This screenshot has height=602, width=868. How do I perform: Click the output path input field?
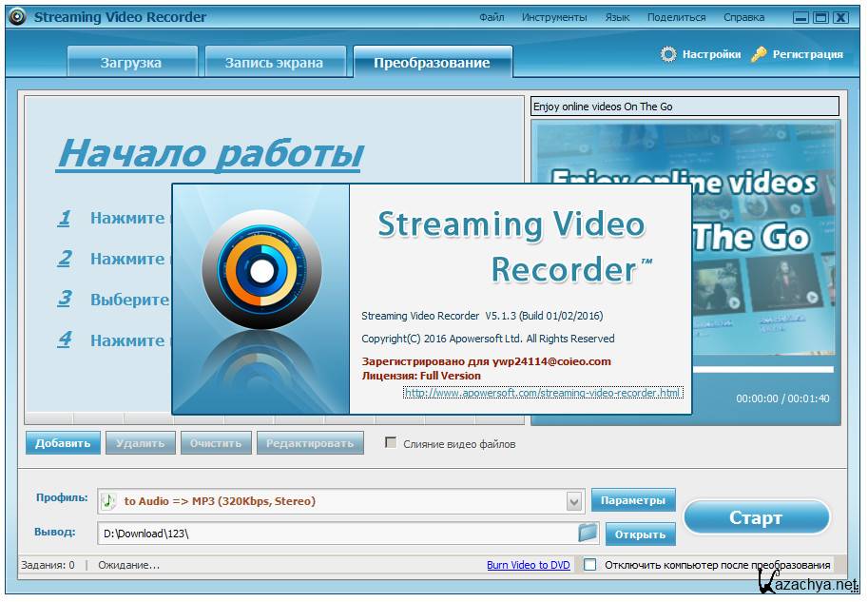click(338, 534)
